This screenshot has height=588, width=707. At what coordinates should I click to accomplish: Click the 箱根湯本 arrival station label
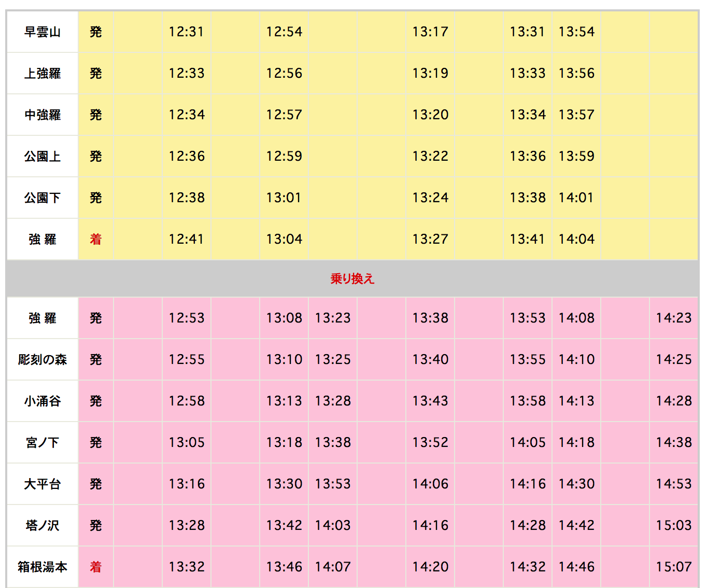click(43, 567)
